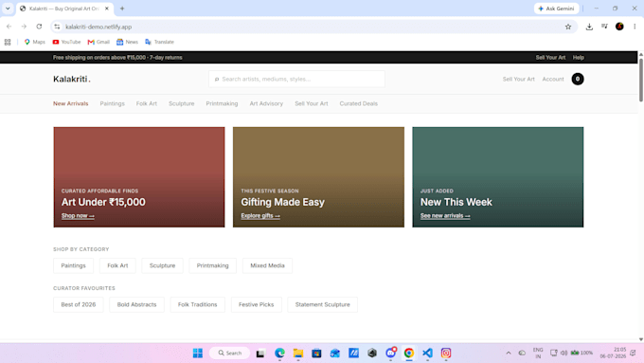Click the Search artists, mediums, styles field
The height and width of the screenshot is (363, 644).
pos(296,79)
